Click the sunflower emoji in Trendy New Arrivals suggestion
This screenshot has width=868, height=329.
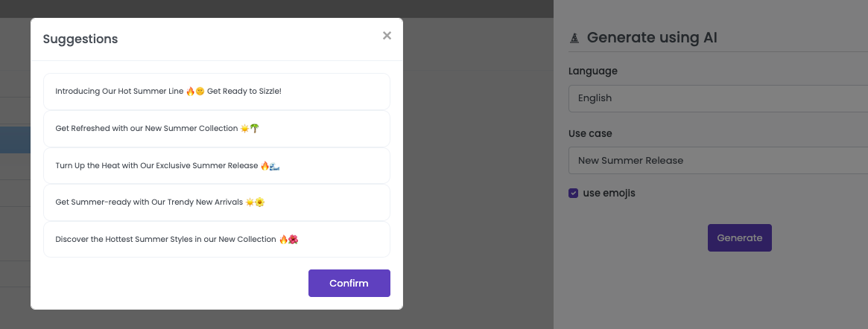coord(260,202)
